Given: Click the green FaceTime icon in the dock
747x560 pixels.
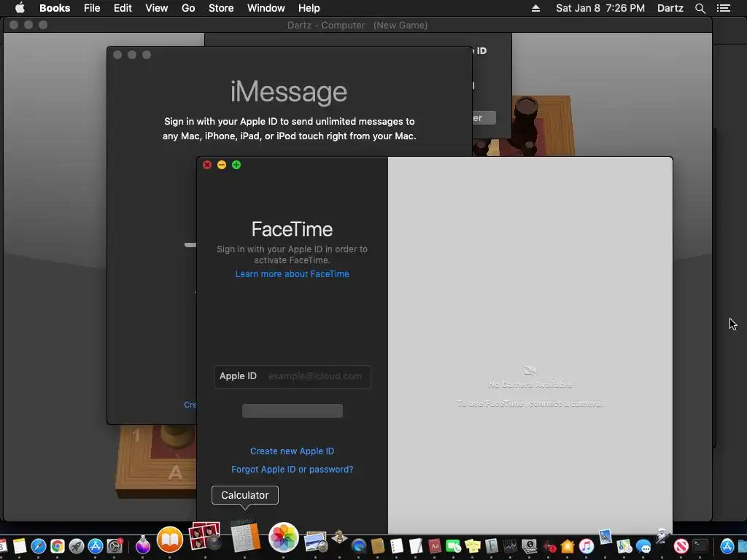Looking at the screenshot, I should [x=453, y=545].
